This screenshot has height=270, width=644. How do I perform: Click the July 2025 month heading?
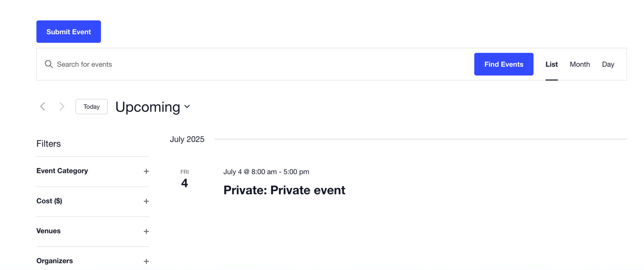187,139
